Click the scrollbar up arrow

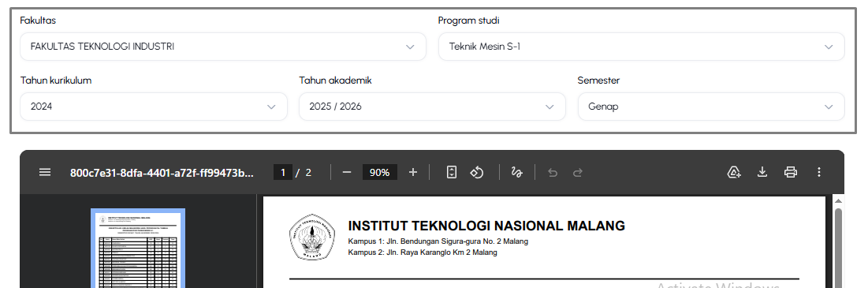pyautogui.click(x=838, y=201)
